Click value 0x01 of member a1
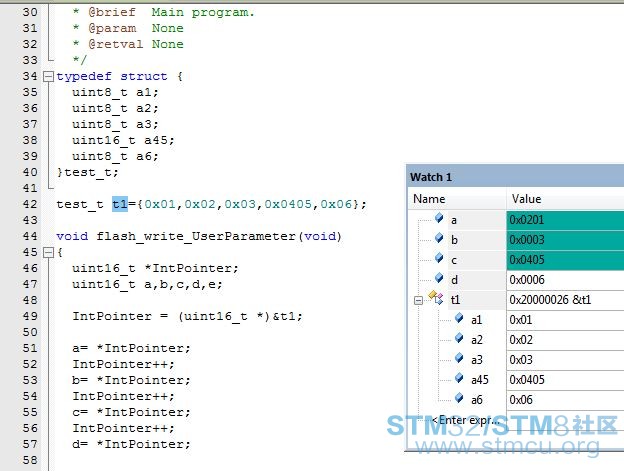The width and height of the screenshot is (624, 471). (521, 319)
